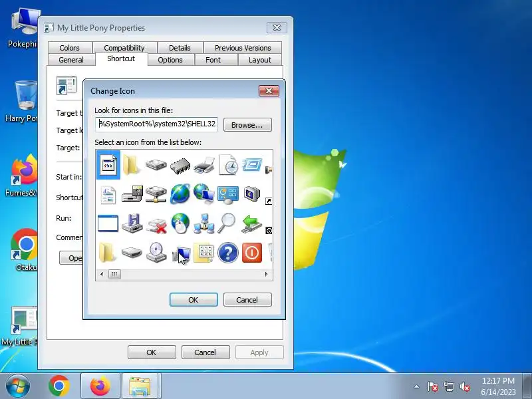Select the text document icon in the second row
This screenshot has height=399, width=532.
pyautogui.click(x=108, y=195)
